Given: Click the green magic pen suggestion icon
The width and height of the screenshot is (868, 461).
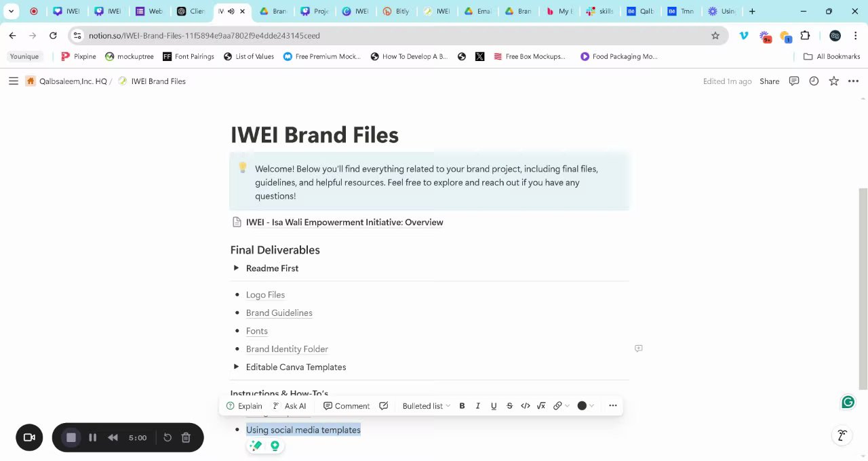Looking at the screenshot, I should tap(256, 446).
